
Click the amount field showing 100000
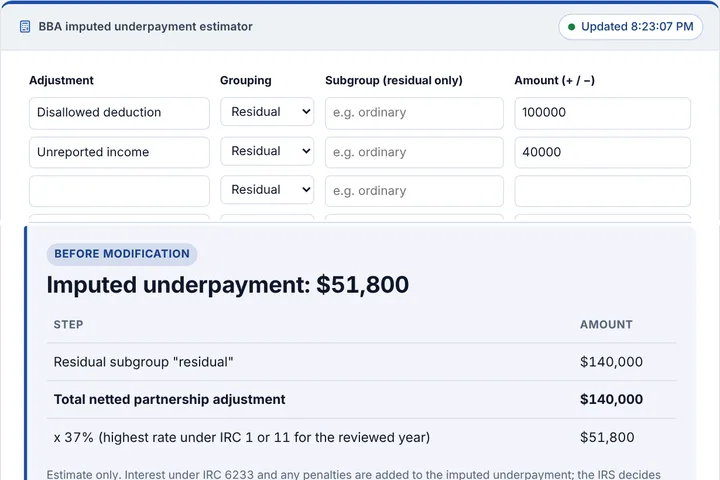tap(602, 113)
